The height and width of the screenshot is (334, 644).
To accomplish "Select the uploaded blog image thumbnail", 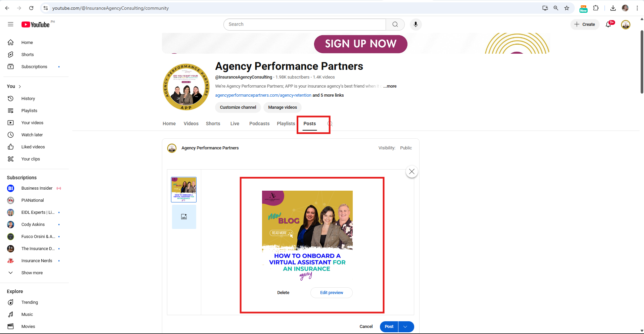I will pyautogui.click(x=184, y=190).
